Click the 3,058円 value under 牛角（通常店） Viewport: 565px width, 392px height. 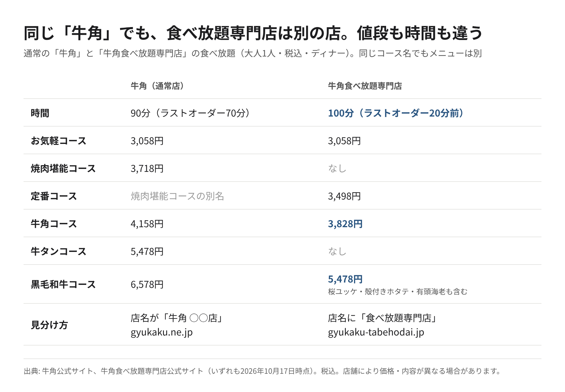(147, 141)
